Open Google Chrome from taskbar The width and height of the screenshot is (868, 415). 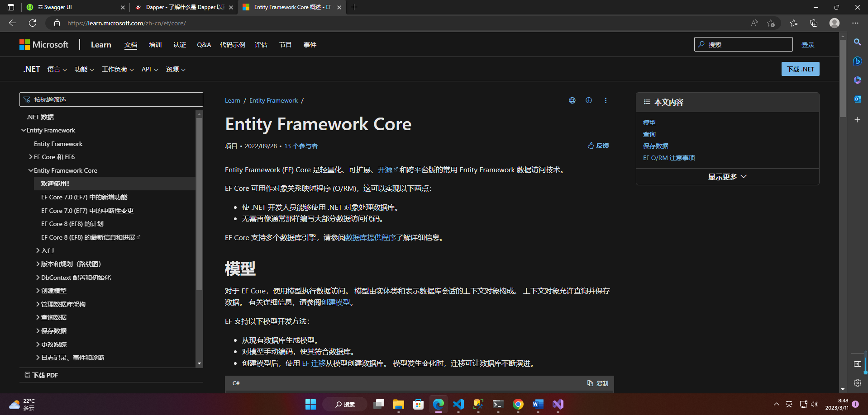pos(518,404)
